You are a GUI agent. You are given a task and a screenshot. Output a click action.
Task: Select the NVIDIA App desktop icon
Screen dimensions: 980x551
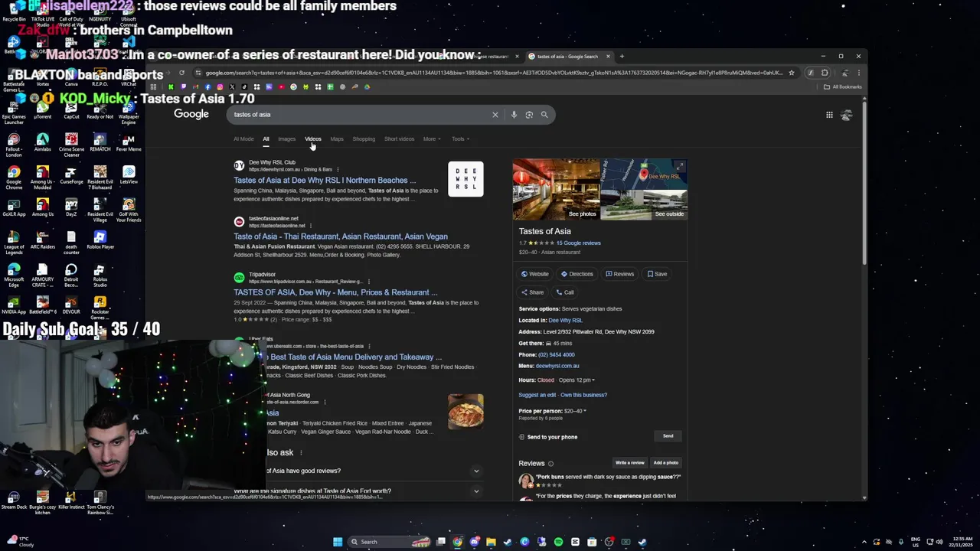14,305
